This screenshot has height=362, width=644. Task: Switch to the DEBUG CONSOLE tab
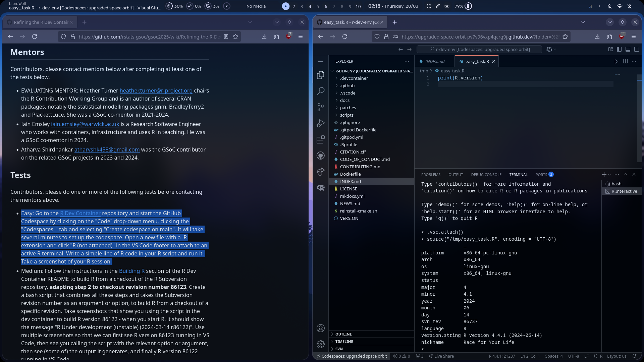tap(486, 175)
